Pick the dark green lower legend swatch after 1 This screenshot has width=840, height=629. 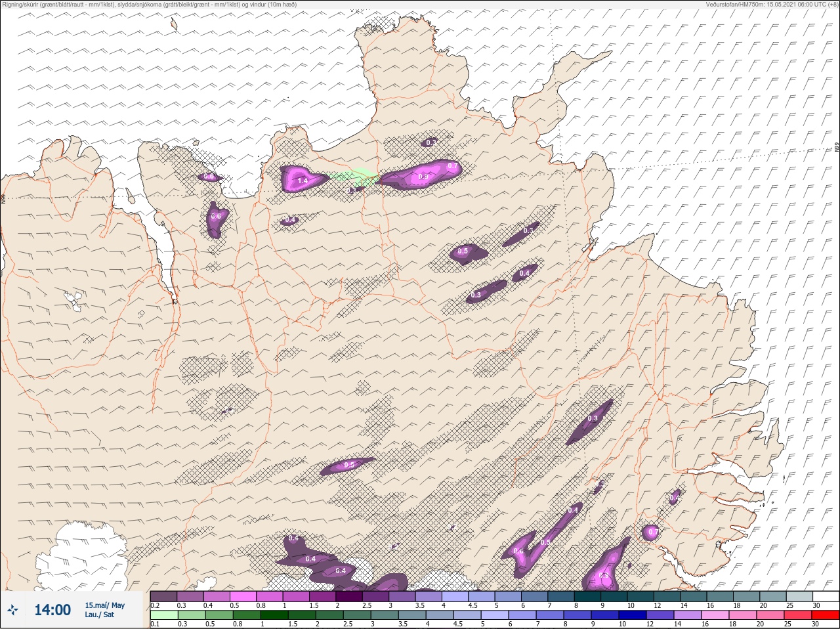click(273, 615)
